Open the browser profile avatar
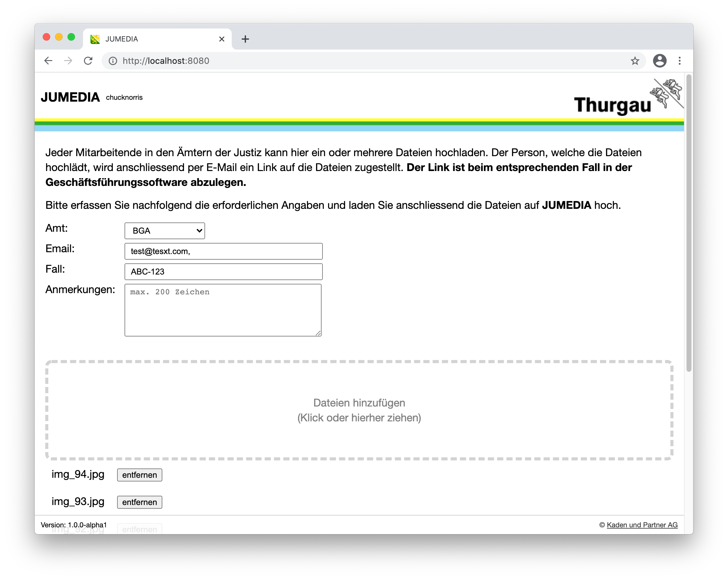The image size is (728, 580). (x=660, y=61)
